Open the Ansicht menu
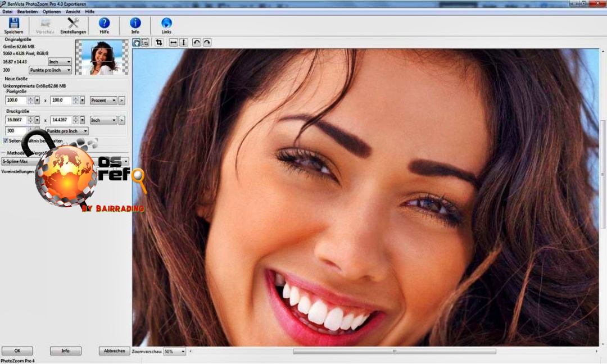 tap(73, 12)
